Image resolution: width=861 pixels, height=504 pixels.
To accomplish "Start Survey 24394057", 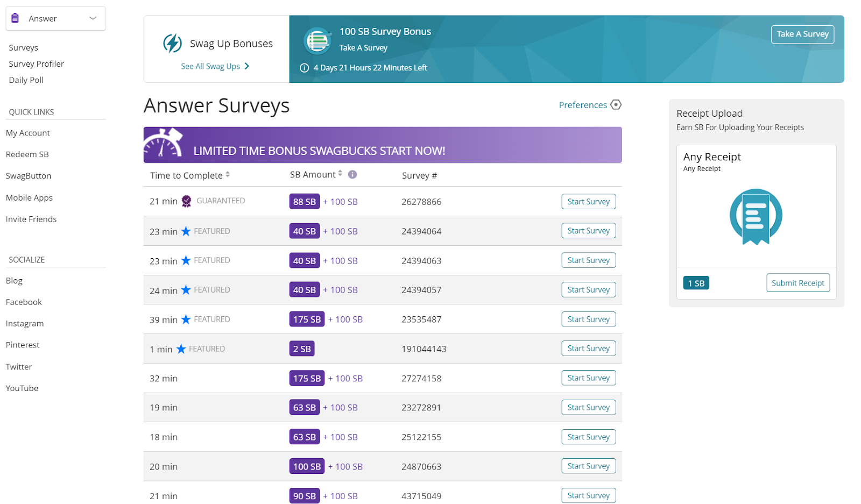I will tap(589, 290).
